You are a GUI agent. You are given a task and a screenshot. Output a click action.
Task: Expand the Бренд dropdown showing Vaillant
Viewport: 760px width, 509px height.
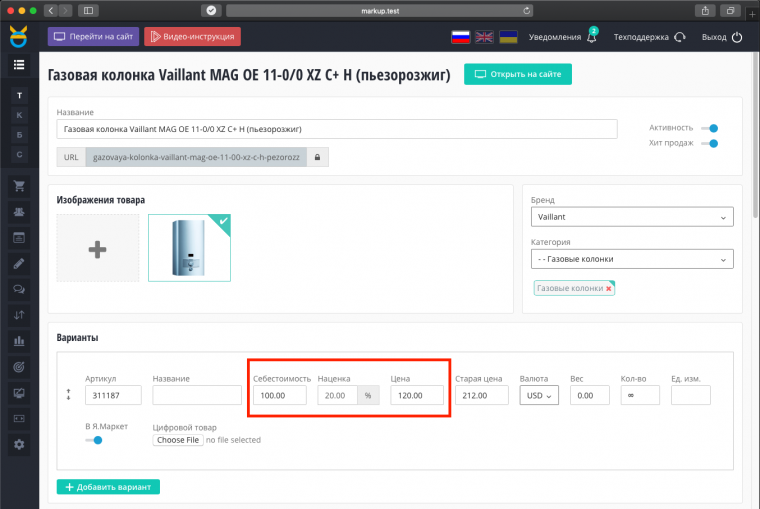[631, 218]
